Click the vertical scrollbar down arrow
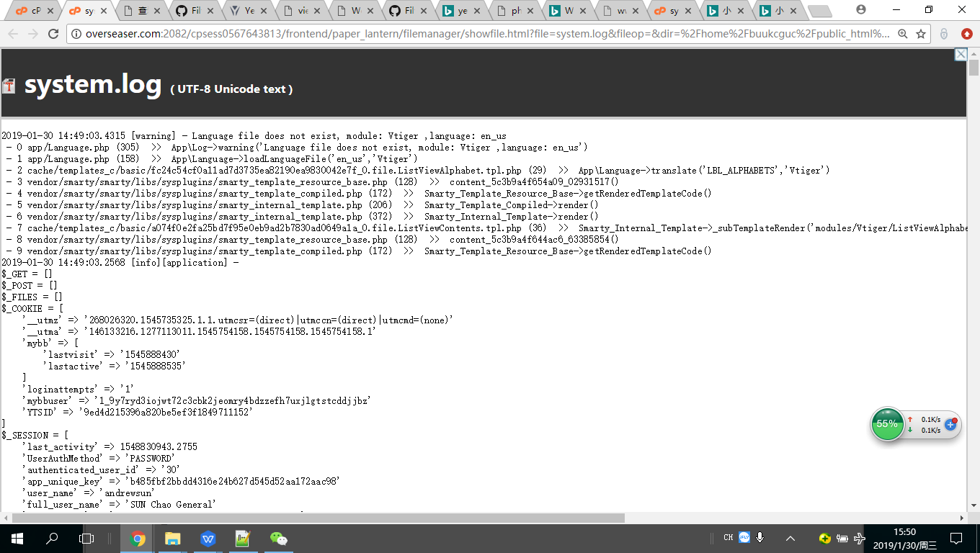 [x=974, y=506]
